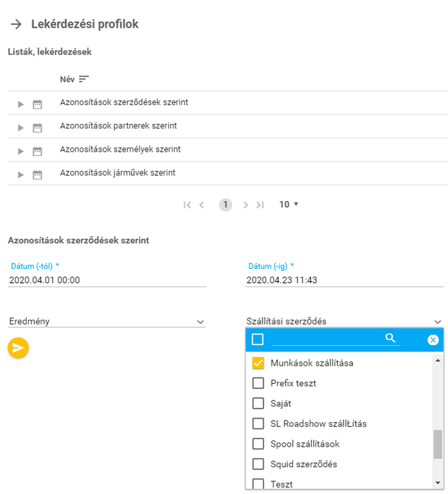
Task: Select page 1 in pagination
Action: (225, 205)
